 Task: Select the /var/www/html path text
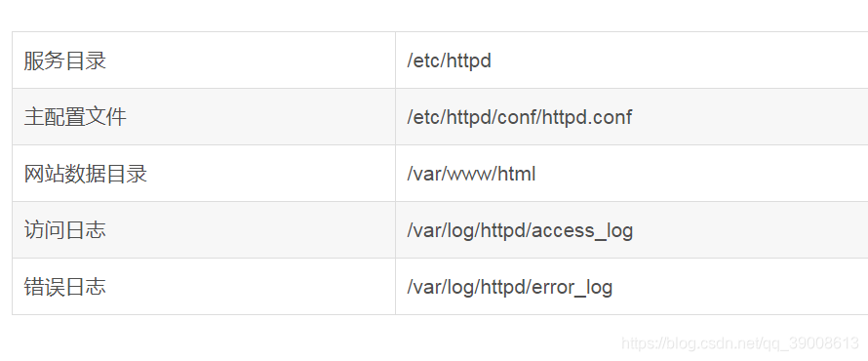tap(471, 174)
